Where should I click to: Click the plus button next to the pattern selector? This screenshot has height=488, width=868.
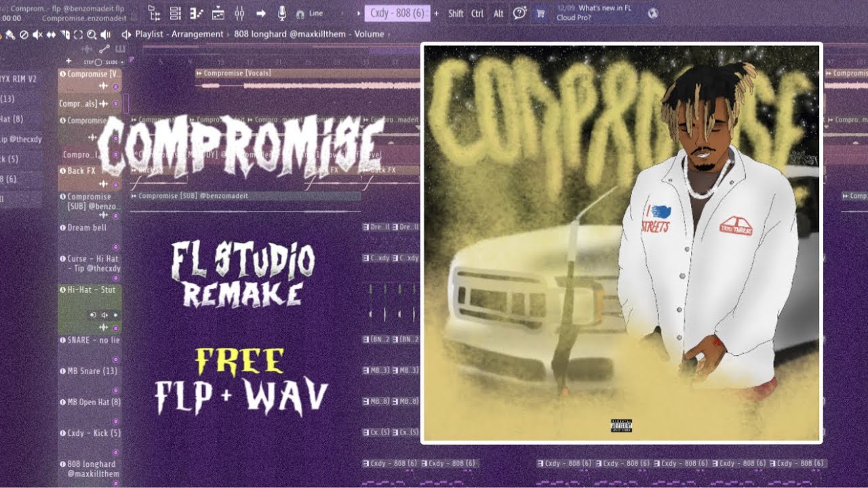[436, 14]
